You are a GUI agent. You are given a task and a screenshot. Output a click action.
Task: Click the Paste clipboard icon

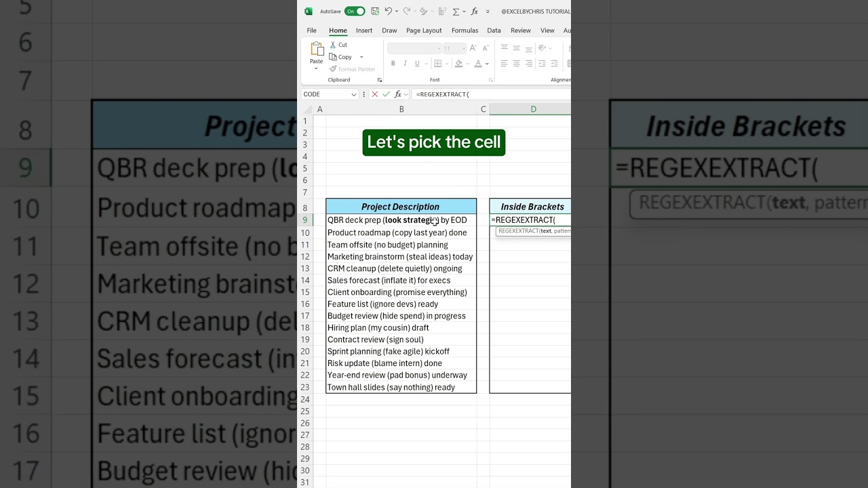pos(317,49)
